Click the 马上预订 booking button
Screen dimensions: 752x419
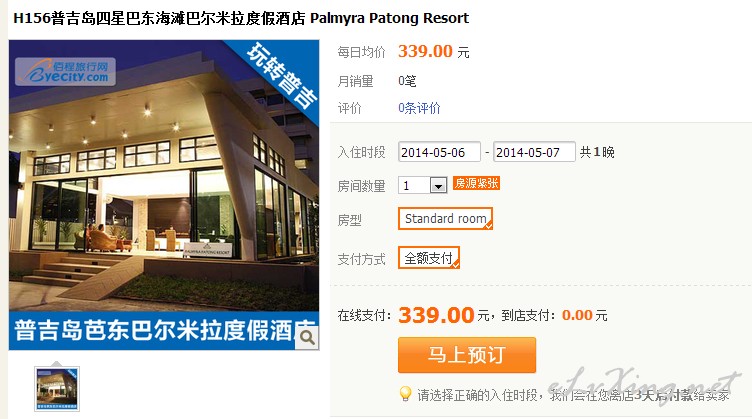tap(467, 355)
